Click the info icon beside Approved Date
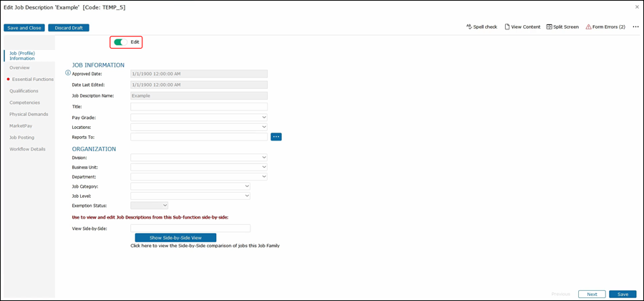This screenshot has width=644, height=301. click(68, 73)
